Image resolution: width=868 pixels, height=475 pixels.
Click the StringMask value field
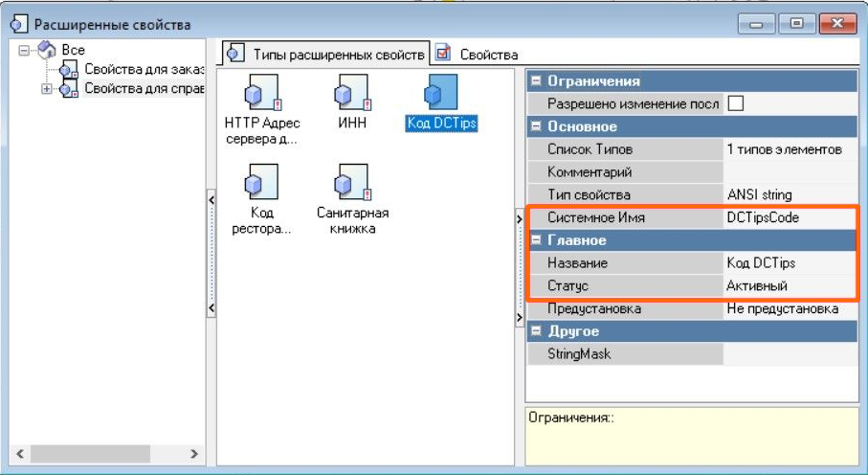789,354
